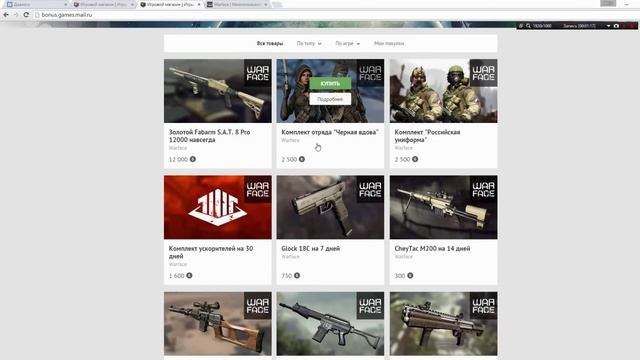Click the 'Комплект Российская униформа' title
Viewport: 640px width, 360px height.
point(427,136)
